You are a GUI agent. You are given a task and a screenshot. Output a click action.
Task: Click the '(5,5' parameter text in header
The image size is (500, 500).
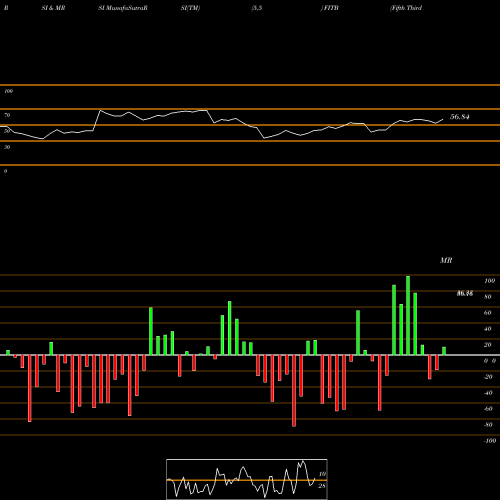pos(257,8)
